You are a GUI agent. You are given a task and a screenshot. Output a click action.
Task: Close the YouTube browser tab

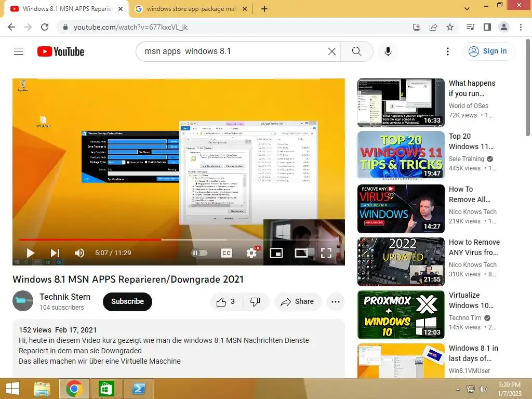tap(121, 9)
